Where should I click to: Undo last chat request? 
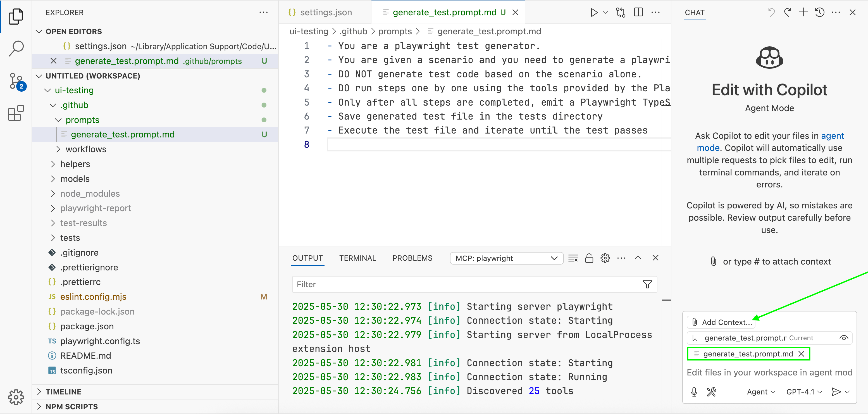click(x=771, y=13)
